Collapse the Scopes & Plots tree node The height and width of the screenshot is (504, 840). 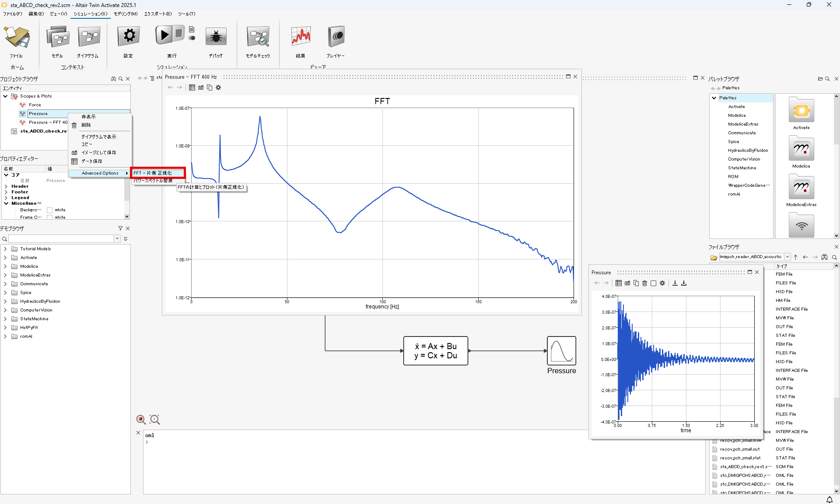coord(5,96)
